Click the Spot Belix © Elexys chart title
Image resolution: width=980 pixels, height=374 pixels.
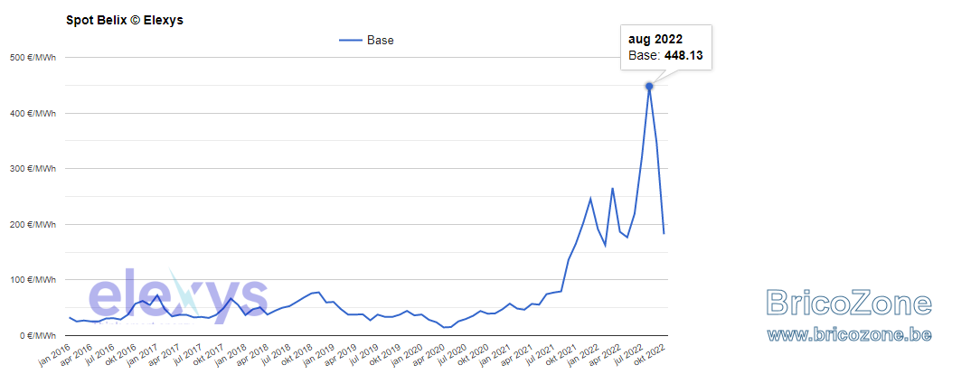[x=125, y=20]
